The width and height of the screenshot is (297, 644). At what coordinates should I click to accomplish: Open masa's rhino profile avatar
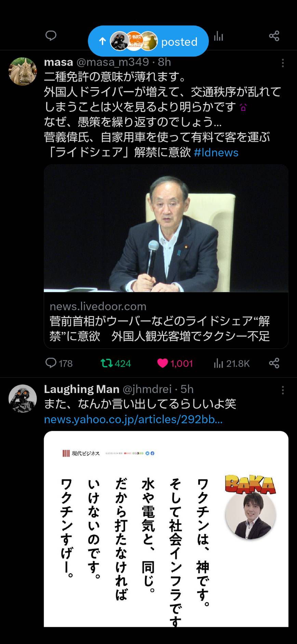click(23, 71)
